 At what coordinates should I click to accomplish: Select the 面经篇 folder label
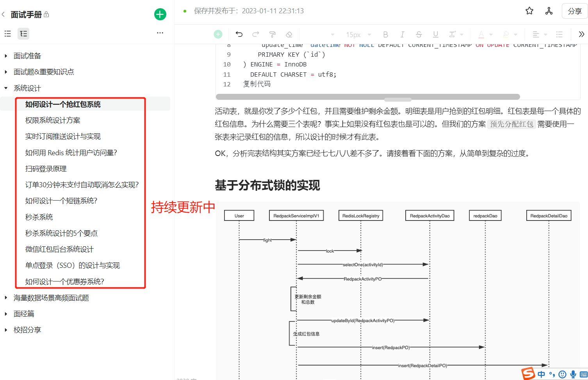[x=24, y=314]
